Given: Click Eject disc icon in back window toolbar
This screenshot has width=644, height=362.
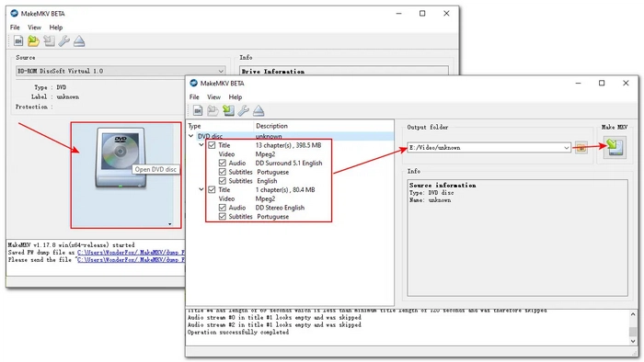Looking at the screenshot, I should (x=79, y=41).
